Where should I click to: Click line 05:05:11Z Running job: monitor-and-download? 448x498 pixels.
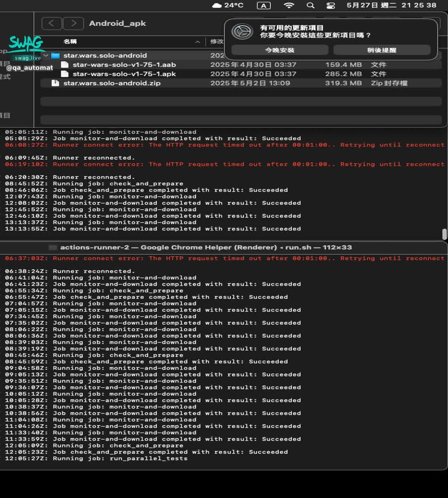(x=101, y=132)
